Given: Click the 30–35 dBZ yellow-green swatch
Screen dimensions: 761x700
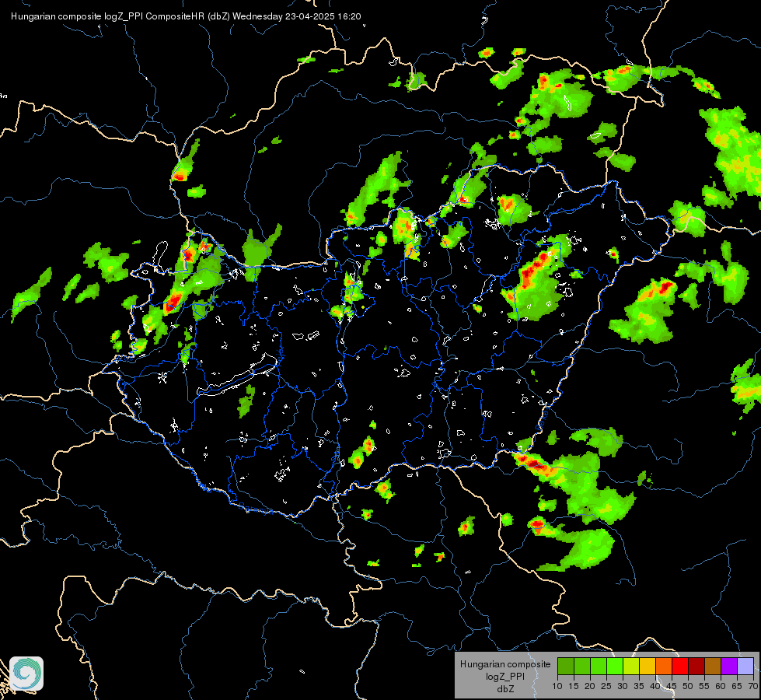Looking at the screenshot, I should click(631, 666).
